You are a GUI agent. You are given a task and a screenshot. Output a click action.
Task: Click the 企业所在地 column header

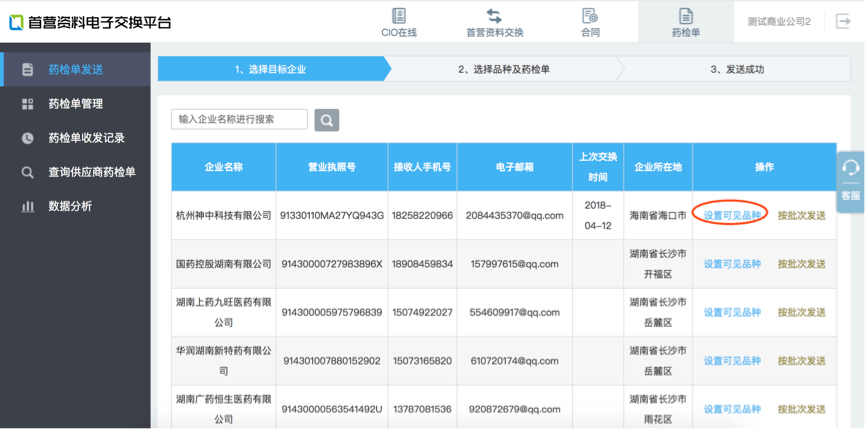[658, 167]
